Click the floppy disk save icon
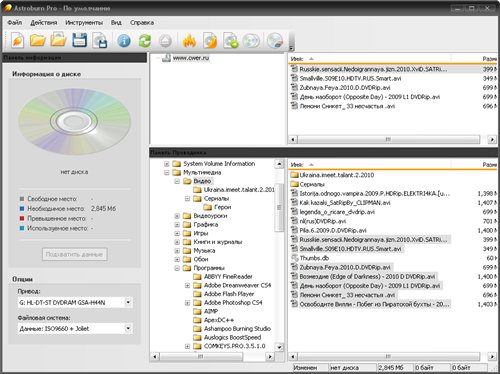The height and width of the screenshot is (374, 500). (79, 41)
